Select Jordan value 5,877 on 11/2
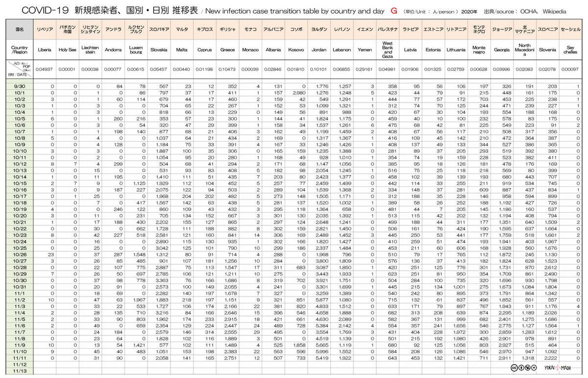 [x=320, y=299]
